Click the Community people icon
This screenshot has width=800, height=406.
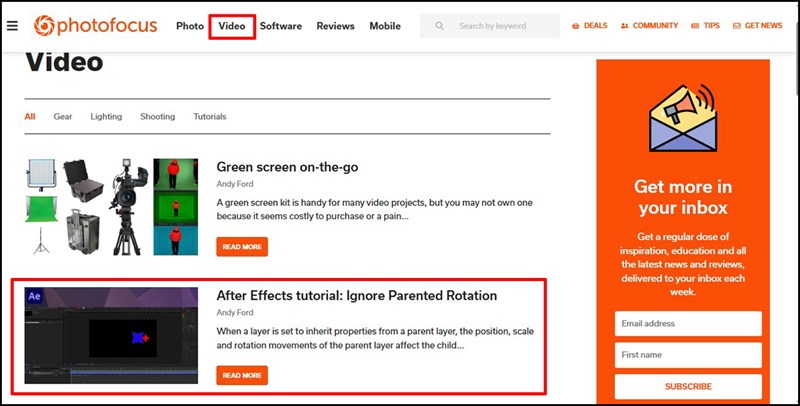pyautogui.click(x=624, y=26)
